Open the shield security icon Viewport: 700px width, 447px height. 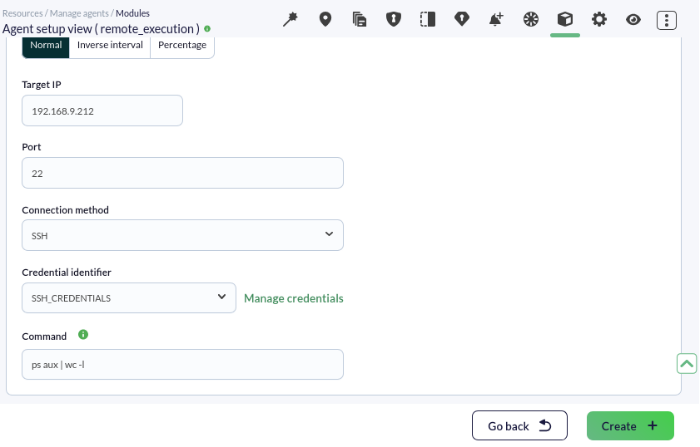tap(393, 20)
